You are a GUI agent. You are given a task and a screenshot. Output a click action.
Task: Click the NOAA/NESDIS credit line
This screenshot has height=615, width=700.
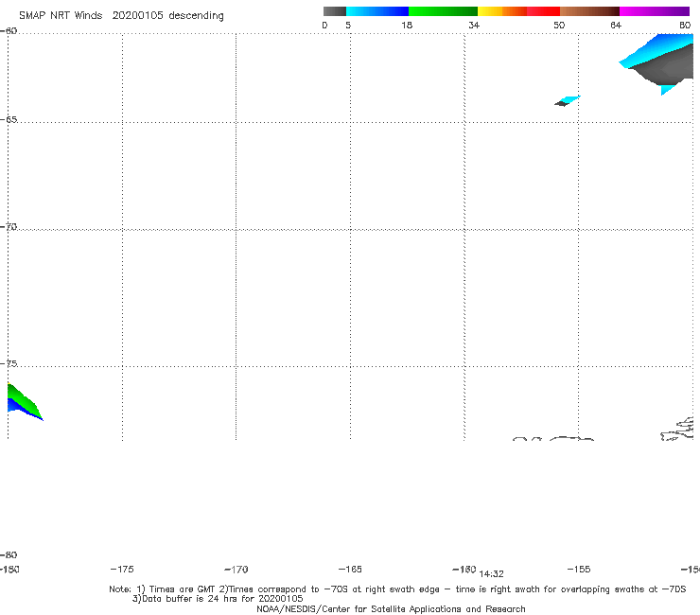pos(391,609)
